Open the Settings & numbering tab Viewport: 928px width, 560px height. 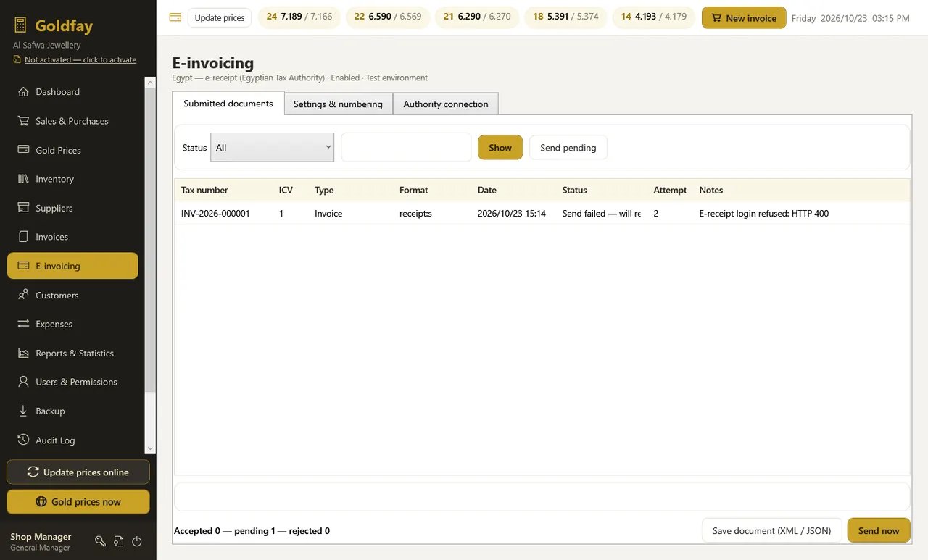[338, 104]
